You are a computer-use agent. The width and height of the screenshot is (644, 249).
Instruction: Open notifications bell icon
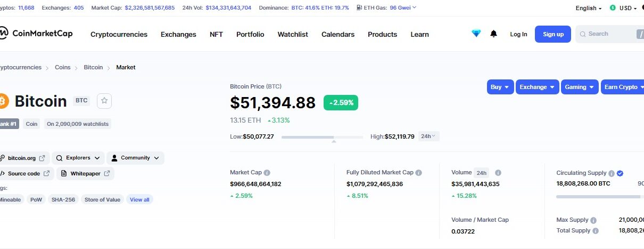pos(493,34)
